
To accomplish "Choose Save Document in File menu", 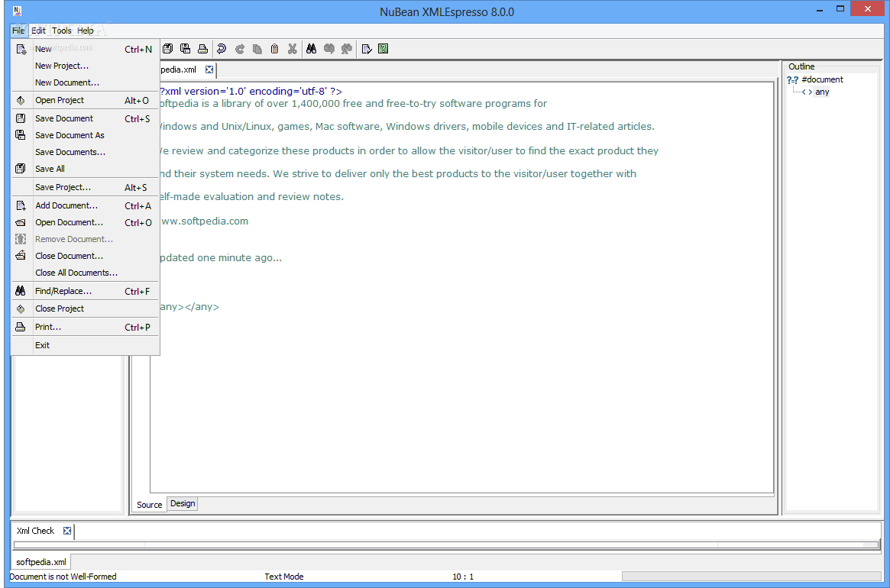I will [x=85, y=118].
